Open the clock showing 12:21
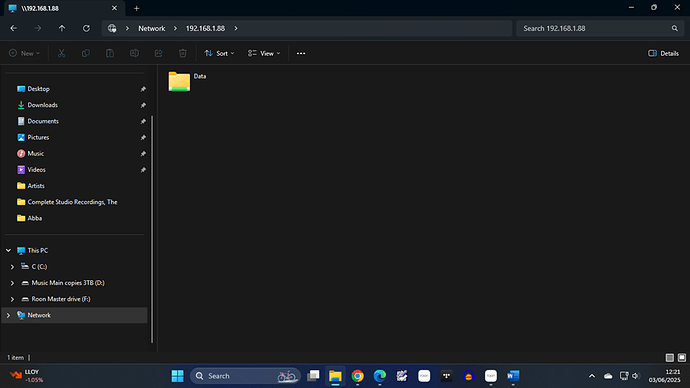The width and height of the screenshot is (690, 388). (x=664, y=376)
